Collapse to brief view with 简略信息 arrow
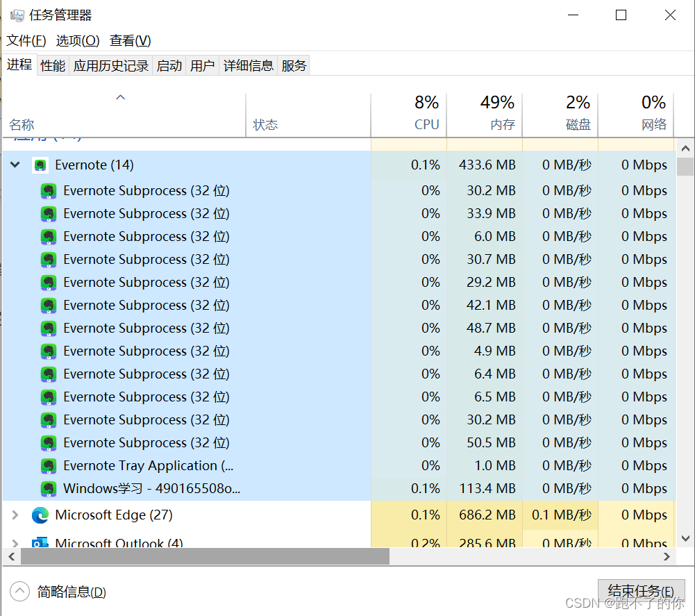Viewport: 695px width, 616px height. (x=19, y=592)
